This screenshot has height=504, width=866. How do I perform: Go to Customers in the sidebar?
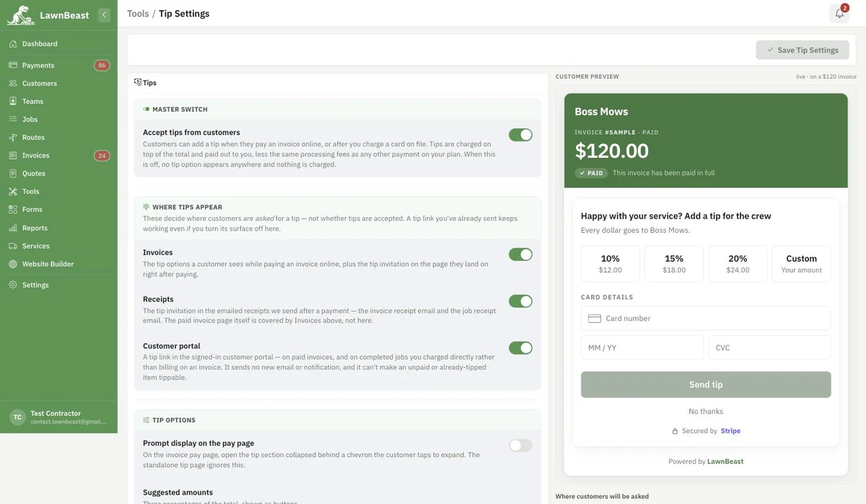[58, 84]
